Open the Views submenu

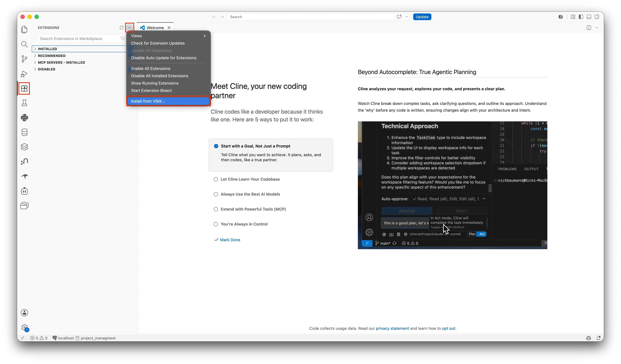tap(168, 36)
